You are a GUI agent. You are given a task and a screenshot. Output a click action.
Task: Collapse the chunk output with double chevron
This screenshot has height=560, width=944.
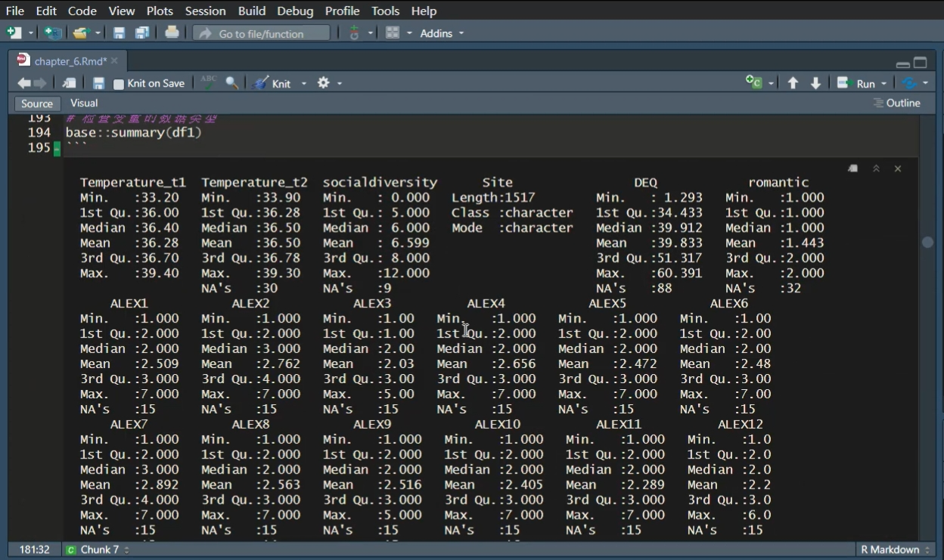click(876, 169)
